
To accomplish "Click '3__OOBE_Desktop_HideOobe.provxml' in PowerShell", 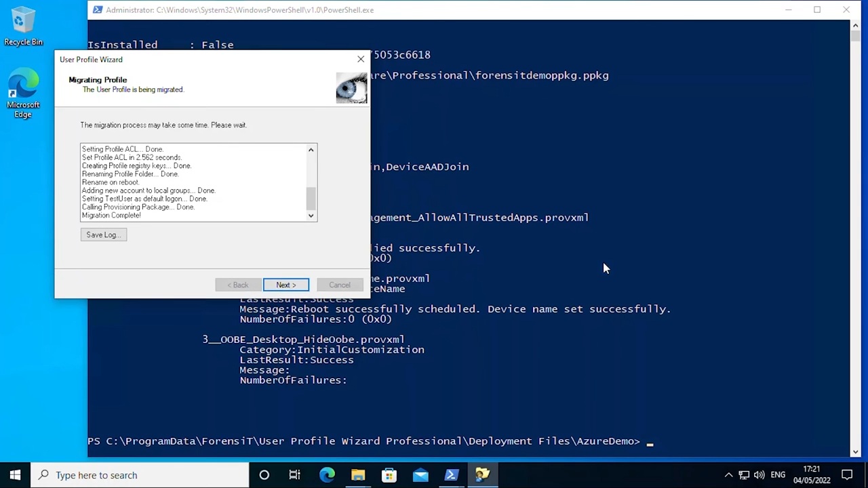I will click(303, 340).
